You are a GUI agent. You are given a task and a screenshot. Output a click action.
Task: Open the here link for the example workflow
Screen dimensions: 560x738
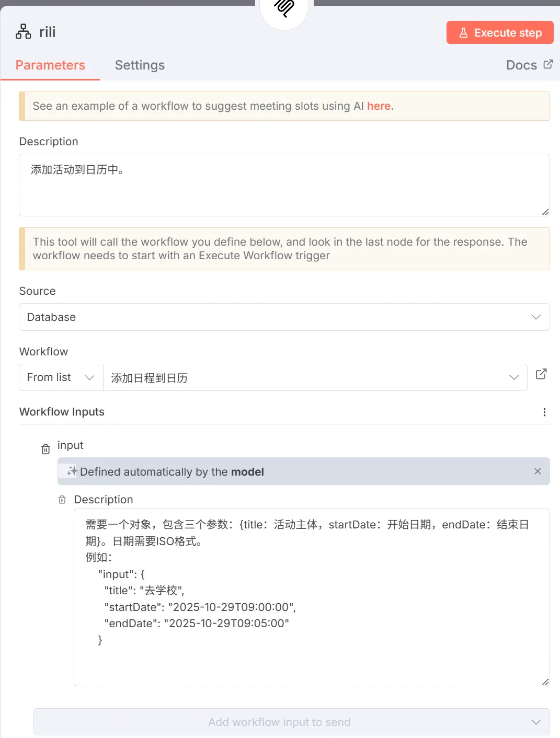tap(378, 106)
